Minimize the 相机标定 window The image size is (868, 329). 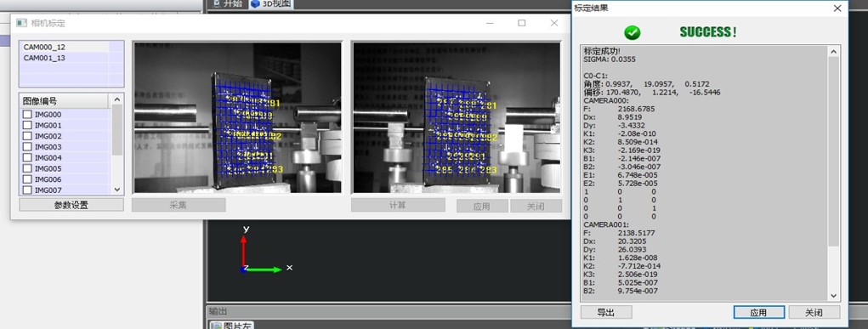pos(490,23)
